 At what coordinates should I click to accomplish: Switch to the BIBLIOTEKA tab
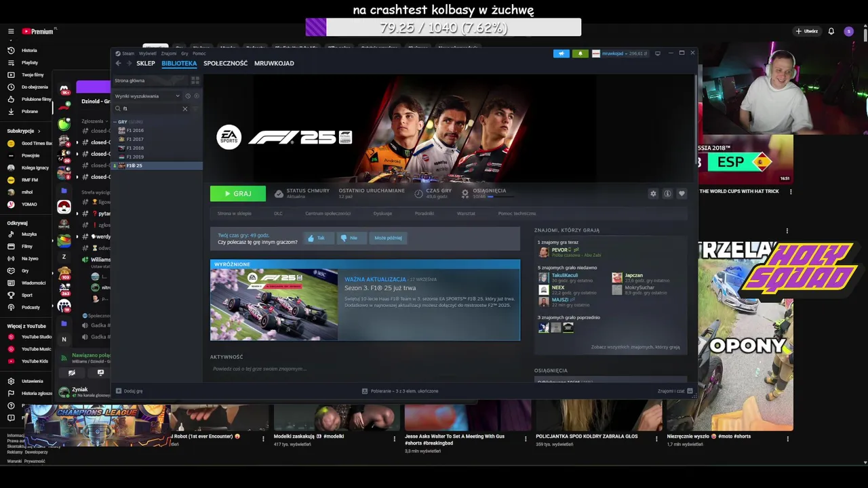[179, 63]
